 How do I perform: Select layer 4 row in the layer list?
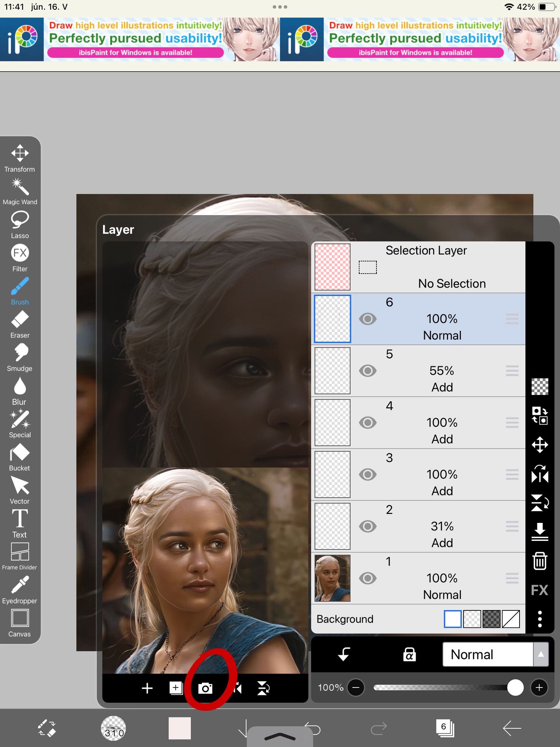[418, 423]
